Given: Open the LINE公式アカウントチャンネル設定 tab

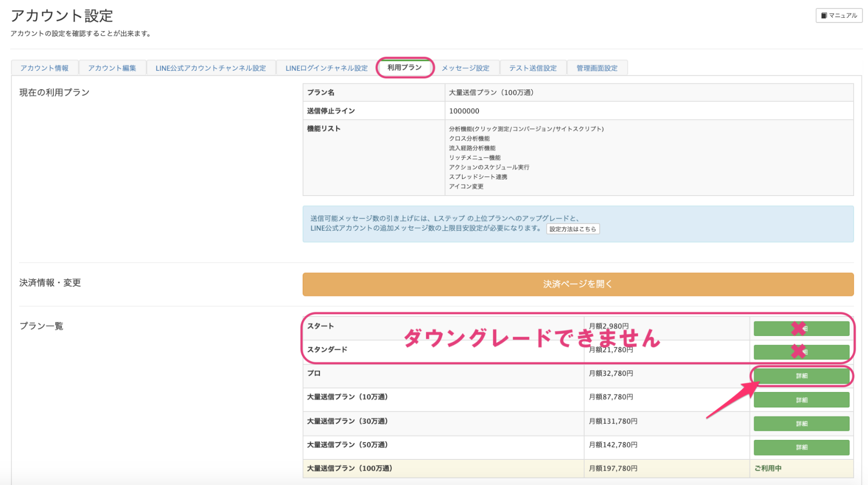Looking at the screenshot, I should pos(211,67).
